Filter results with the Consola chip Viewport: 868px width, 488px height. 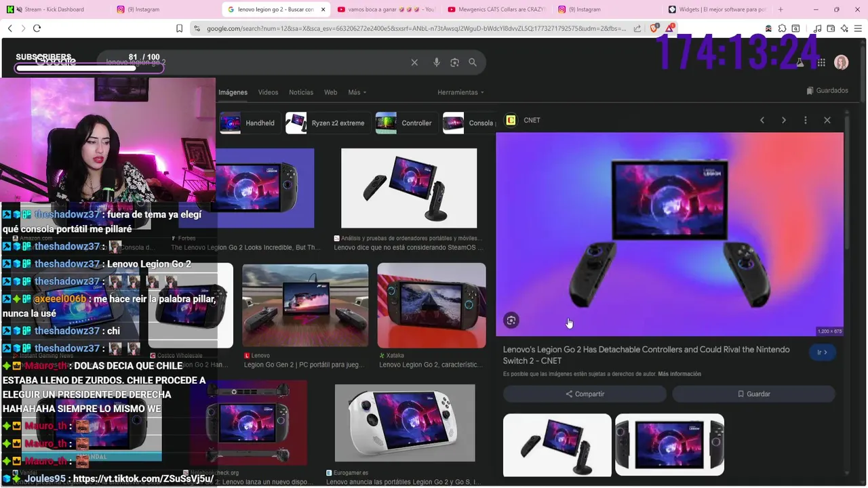click(x=469, y=123)
